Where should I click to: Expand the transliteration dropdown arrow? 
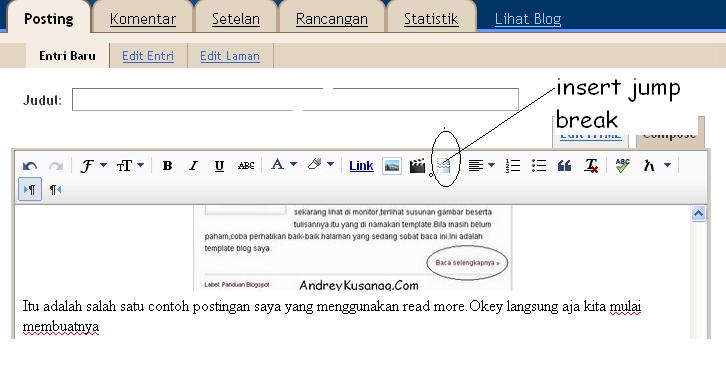[667, 165]
